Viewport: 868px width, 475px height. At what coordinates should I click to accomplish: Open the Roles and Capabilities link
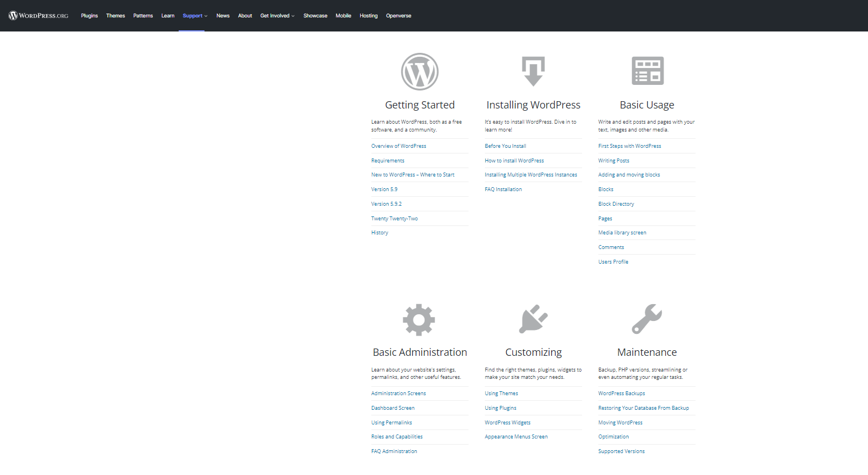coord(397,437)
